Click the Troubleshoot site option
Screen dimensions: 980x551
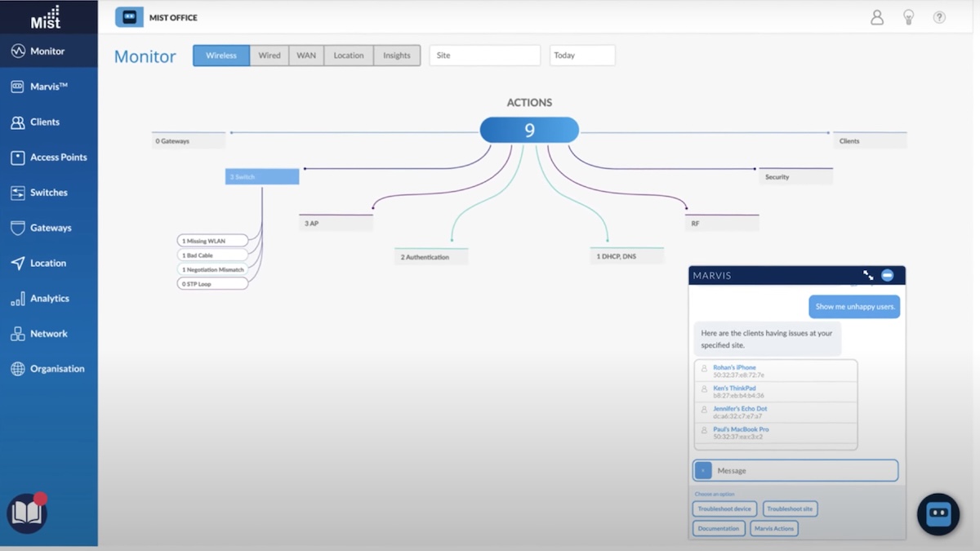pyautogui.click(x=790, y=509)
